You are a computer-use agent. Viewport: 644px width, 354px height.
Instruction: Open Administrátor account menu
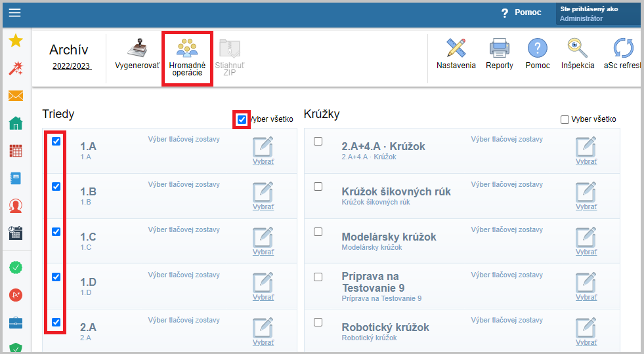point(598,14)
